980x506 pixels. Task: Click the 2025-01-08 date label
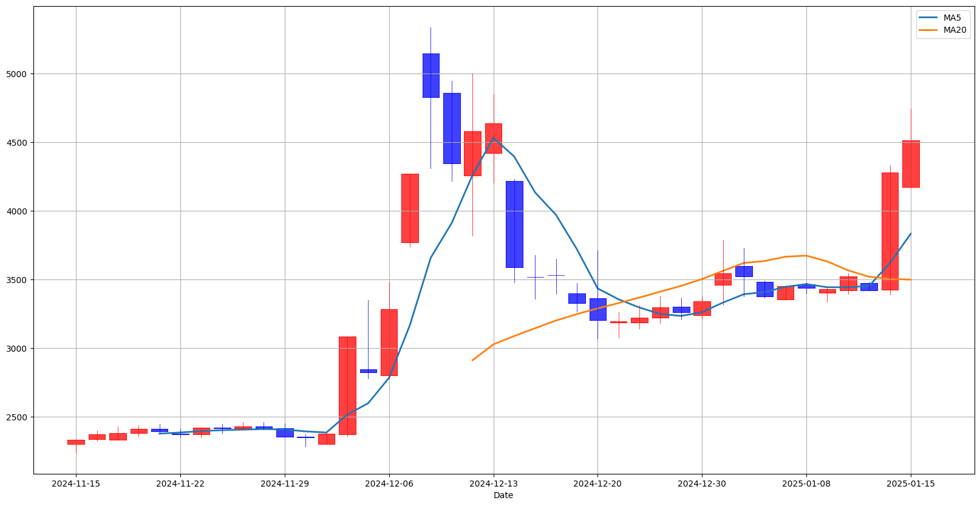(806, 484)
